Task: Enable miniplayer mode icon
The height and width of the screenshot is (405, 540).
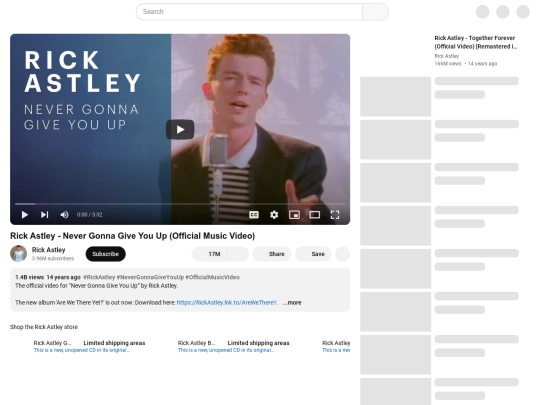Action: 294,215
